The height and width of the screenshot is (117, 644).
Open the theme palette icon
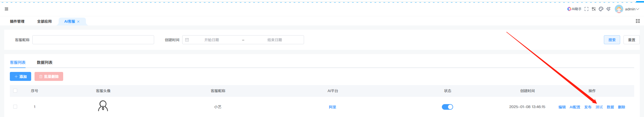click(x=601, y=9)
